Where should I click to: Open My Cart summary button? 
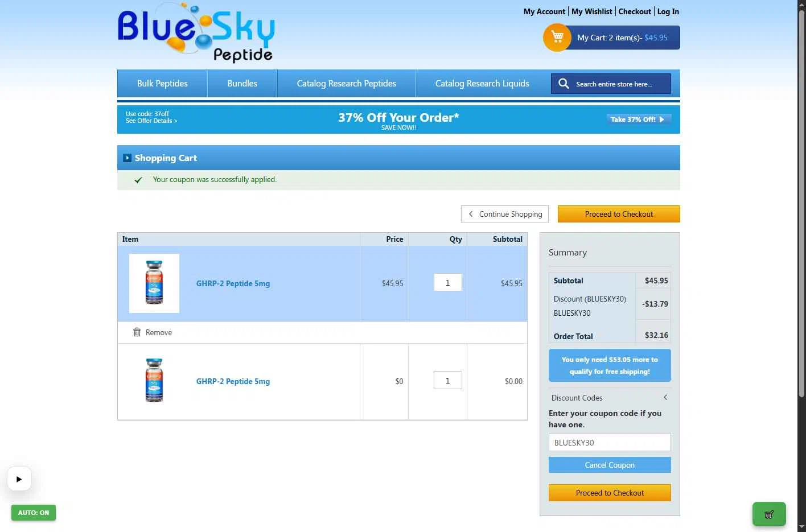pyautogui.click(x=623, y=38)
